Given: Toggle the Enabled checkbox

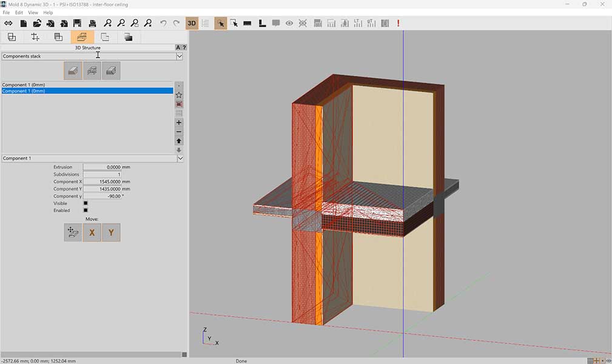Looking at the screenshot, I should (x=86, y=211).
